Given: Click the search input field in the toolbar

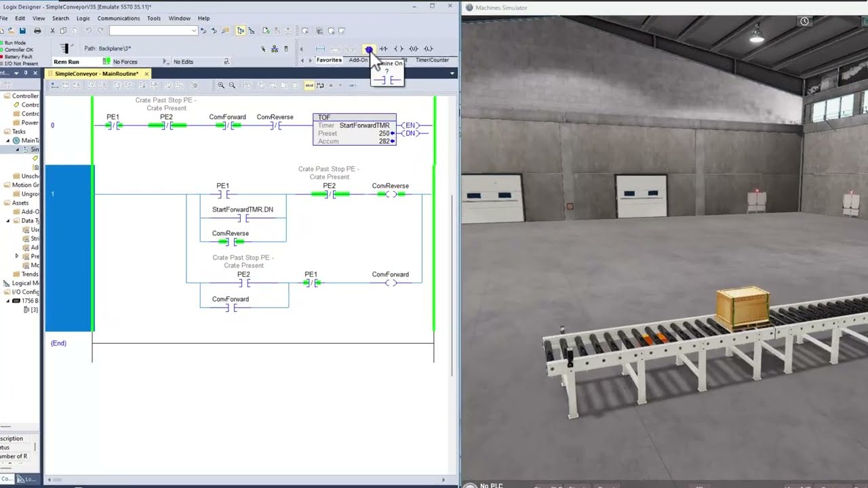Looking at the screenshot, I should point(149,30).
